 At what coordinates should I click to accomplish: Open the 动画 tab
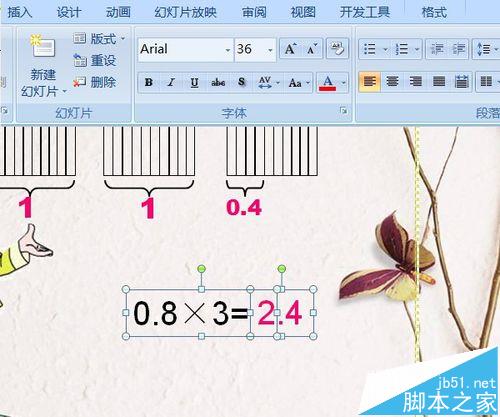tap(118, 12)
